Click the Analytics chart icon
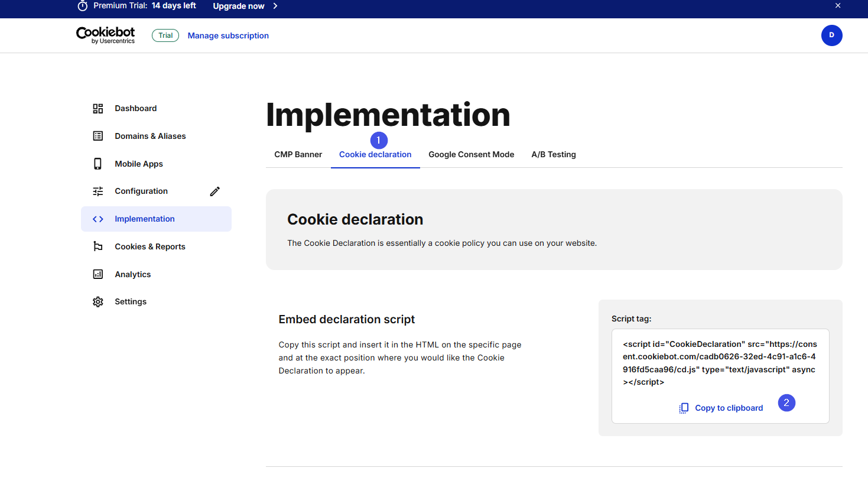The image size is (868, 484). pos(98,274)
